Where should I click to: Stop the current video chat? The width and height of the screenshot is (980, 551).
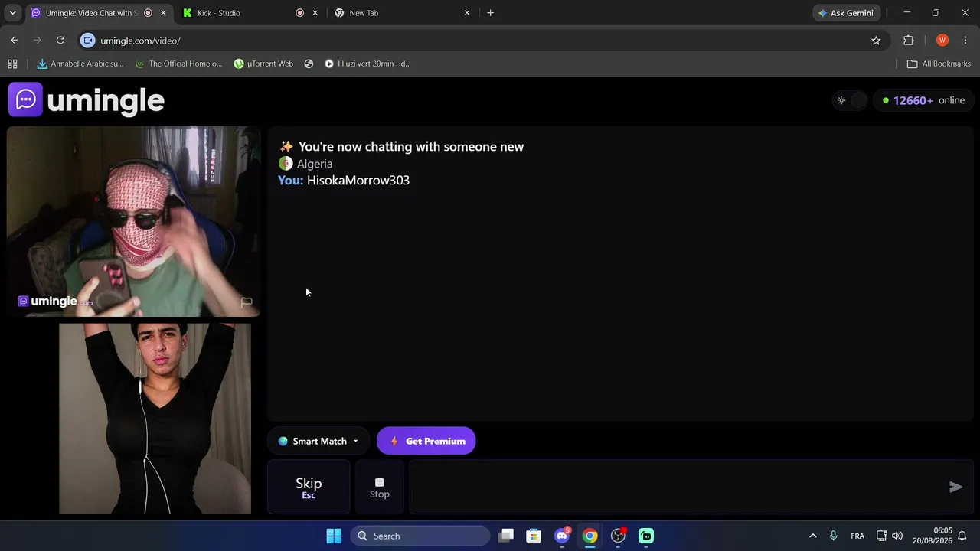coord(380,487)
